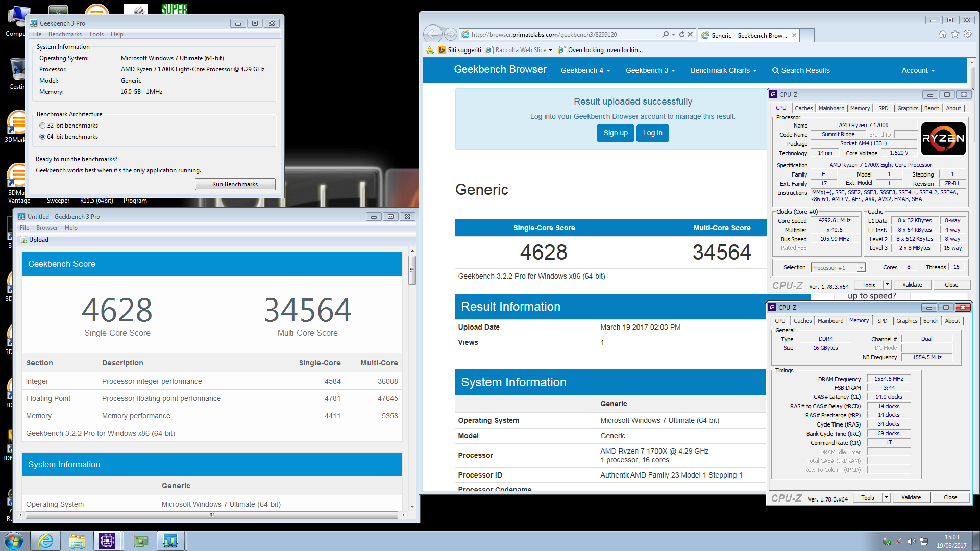The image size is (980, 551).
Task: Click Close in the lower CPU-Z window
Action: 950,497
